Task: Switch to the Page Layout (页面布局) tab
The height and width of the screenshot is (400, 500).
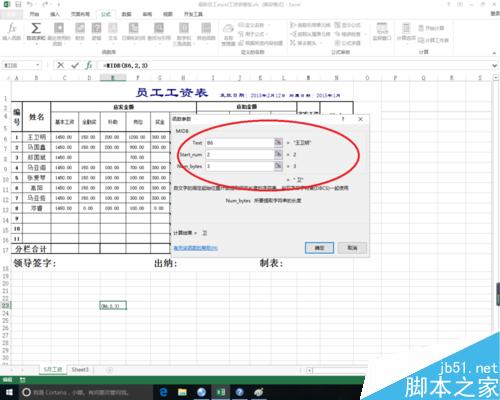Action: click(x=80, y=14)
